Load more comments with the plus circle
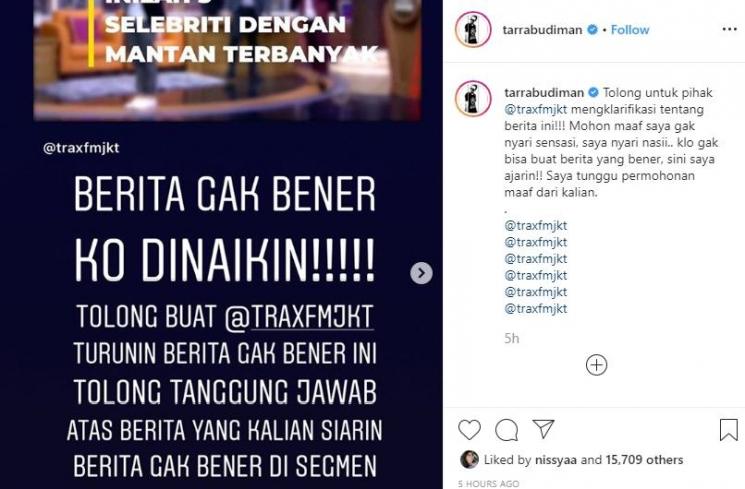This screenshot has height=489, width=745. [596, 365]
